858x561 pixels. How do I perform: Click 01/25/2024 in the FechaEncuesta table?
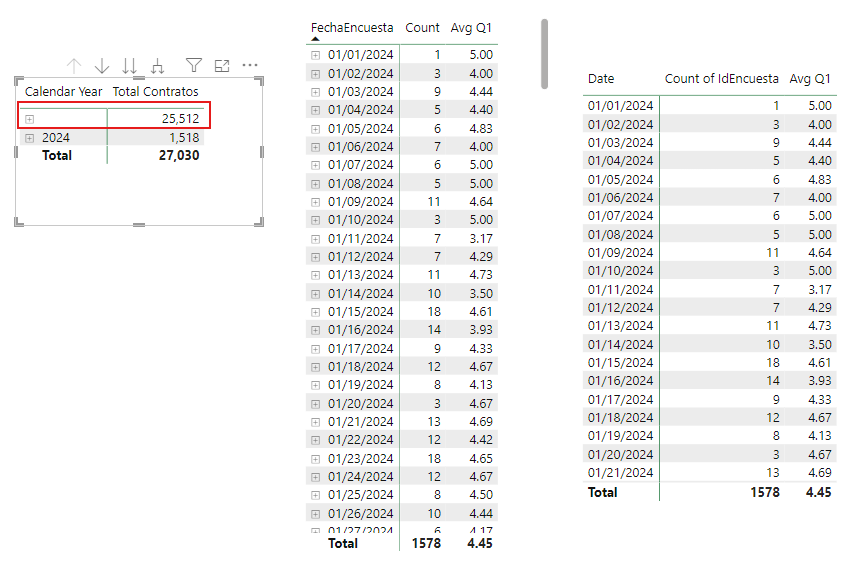361,495
